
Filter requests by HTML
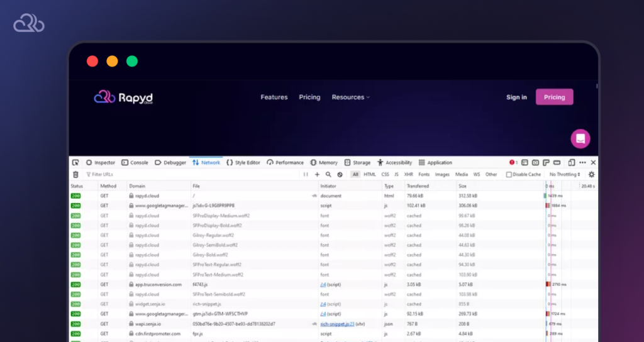coord(370,175)
